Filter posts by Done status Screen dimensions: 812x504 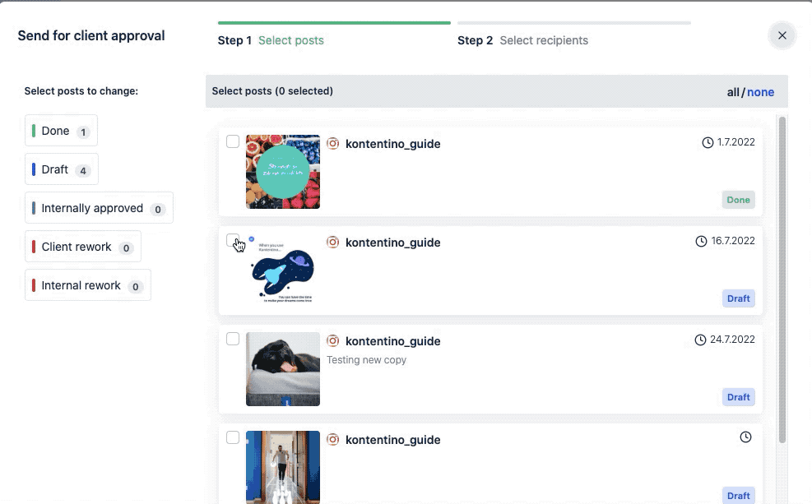61,131
